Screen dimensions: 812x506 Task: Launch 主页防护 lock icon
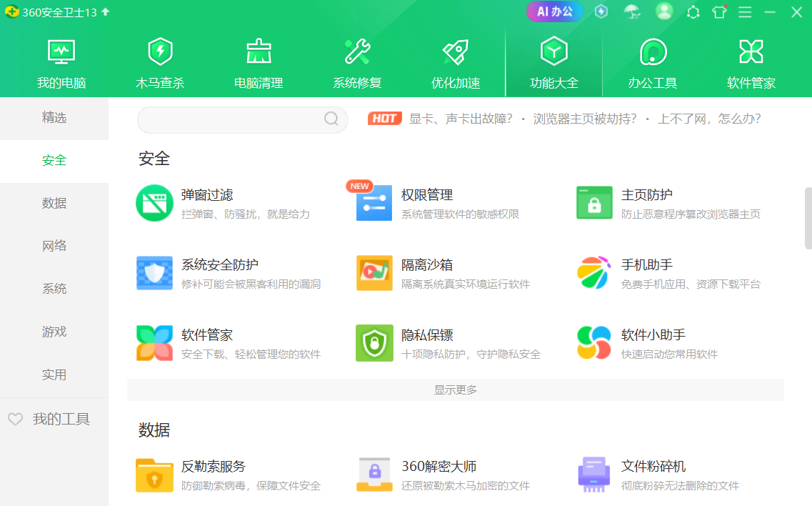point(594,203)
